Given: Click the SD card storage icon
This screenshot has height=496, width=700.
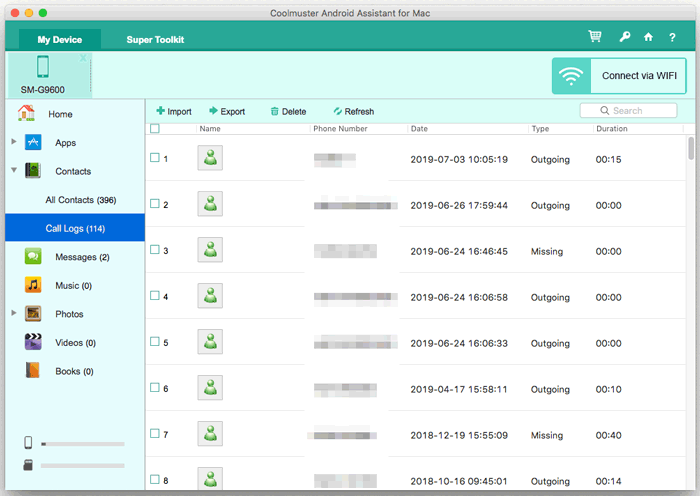Looking at the screenshot, I should (28, 465).
